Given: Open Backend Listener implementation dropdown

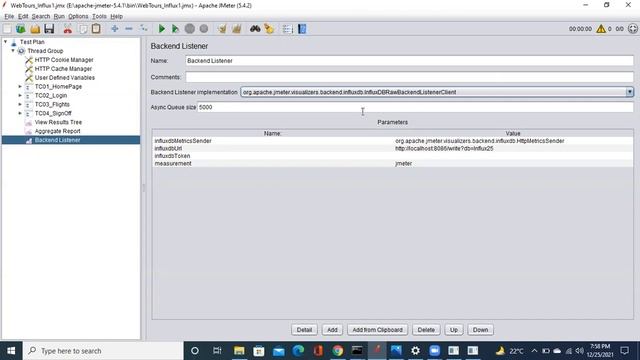Looking at the screenshot, I should point(629,92).
